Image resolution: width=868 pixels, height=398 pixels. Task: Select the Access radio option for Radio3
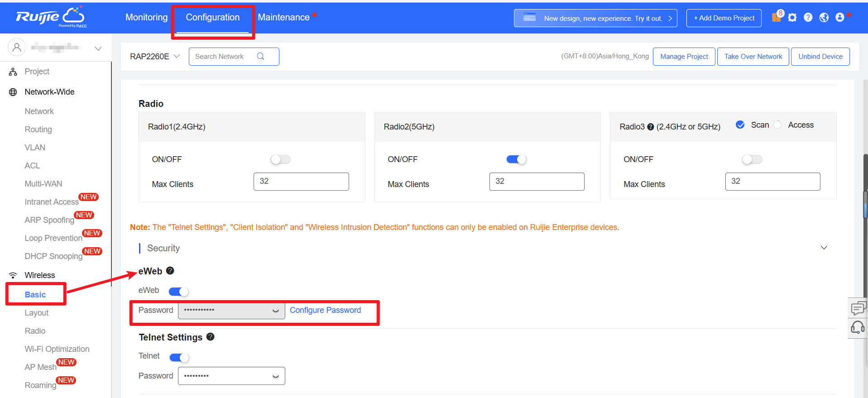coord(777,125)
